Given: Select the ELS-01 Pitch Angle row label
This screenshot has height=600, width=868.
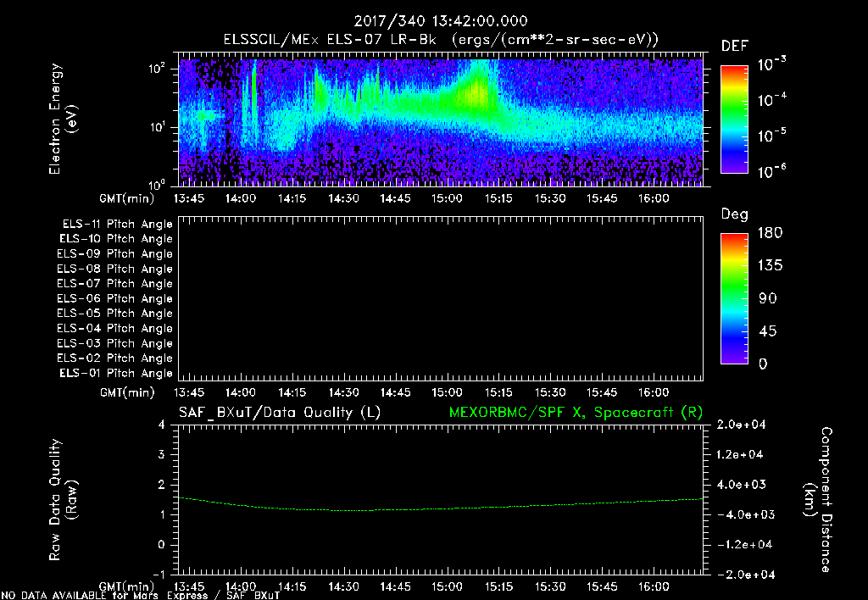Looking at the screenshot, I should tap(114, 374).
